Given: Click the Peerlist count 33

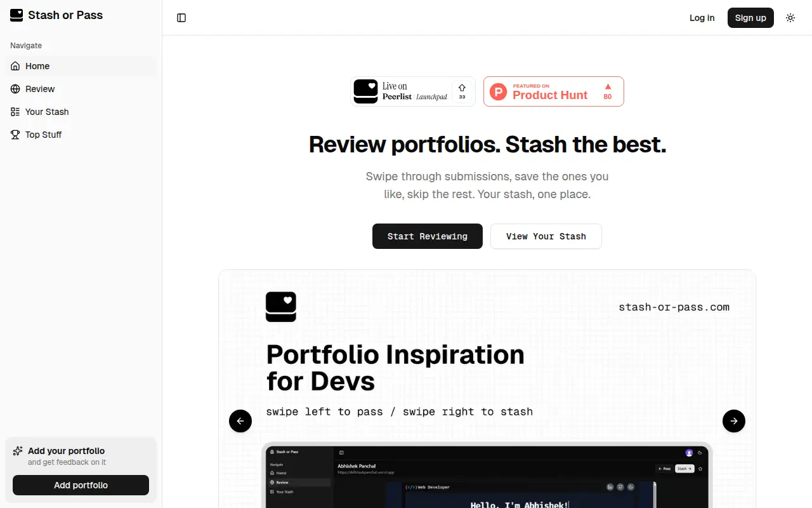Looking at the screenshot, I should [x=462, y=97].
